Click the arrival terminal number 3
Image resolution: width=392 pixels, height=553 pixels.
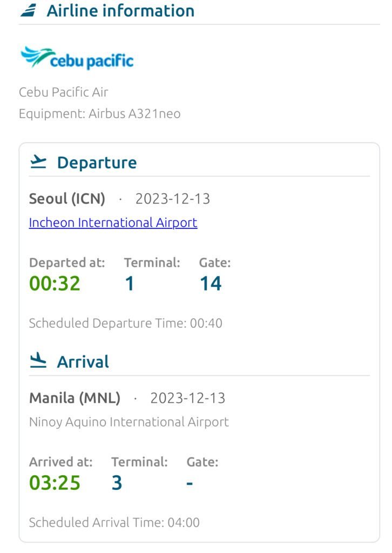tap(117, 483)
